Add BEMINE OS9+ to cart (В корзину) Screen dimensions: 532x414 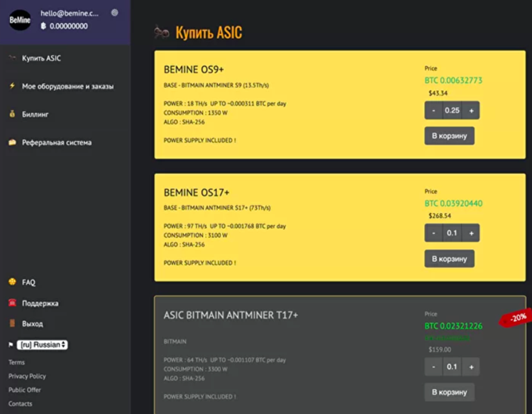(450, 136)
